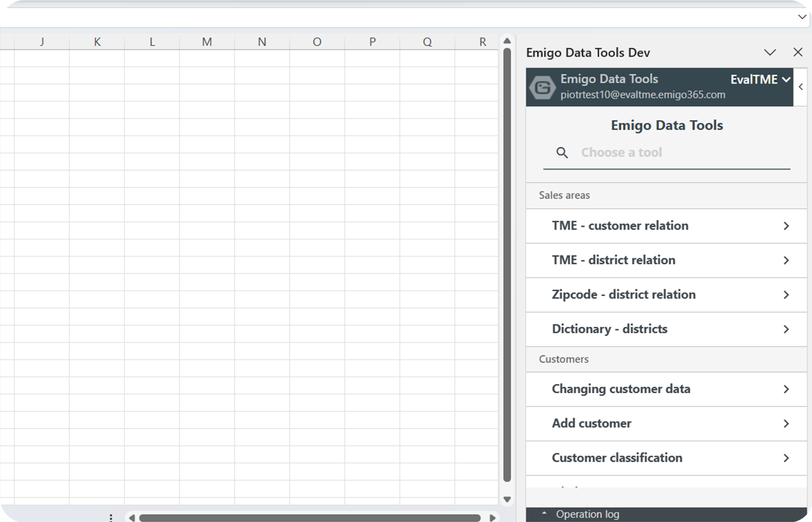
Task: Open the Add customer tool
Action: 666,423
